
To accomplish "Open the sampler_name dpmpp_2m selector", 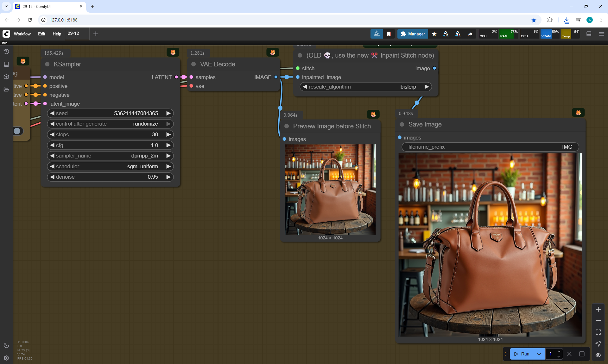I will [110, 156].
